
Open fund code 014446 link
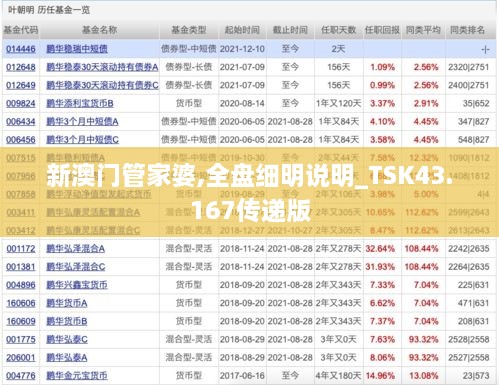21,49
